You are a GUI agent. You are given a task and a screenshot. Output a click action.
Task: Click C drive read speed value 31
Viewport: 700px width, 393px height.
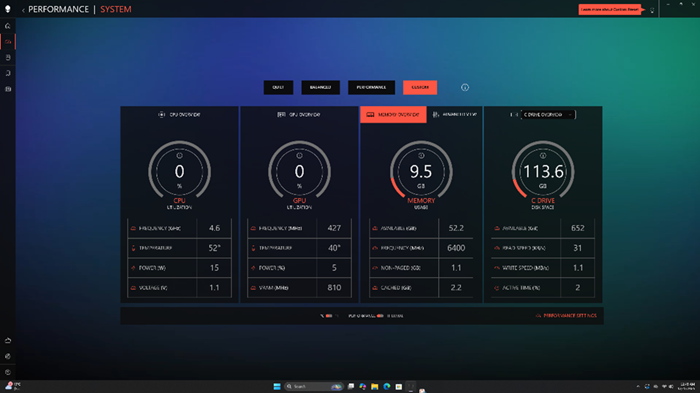(578, 248)
